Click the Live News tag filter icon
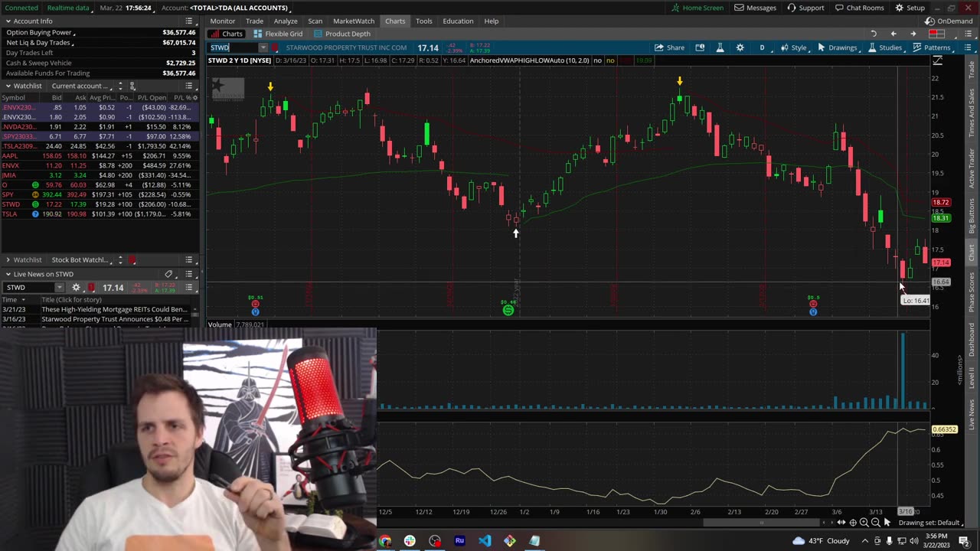The height and width of the screenshot is (551, 980). (168, 274)
